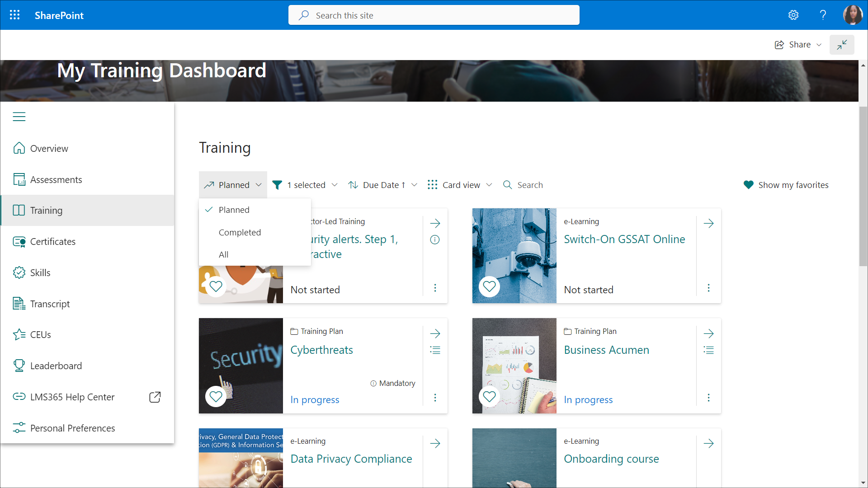Select Completed from the status menu
This screenshot has height=488, width=868.
[240, 232]
